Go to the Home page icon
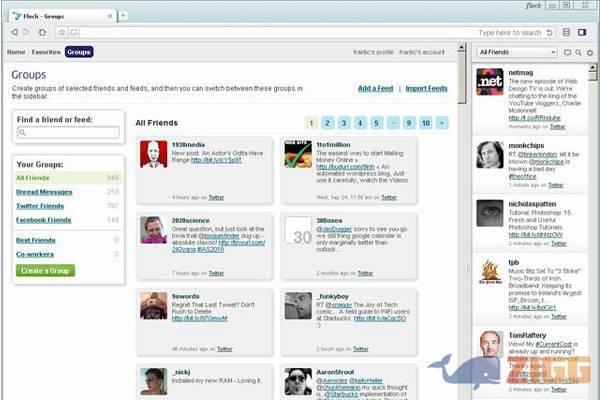 tap(42, 32)
